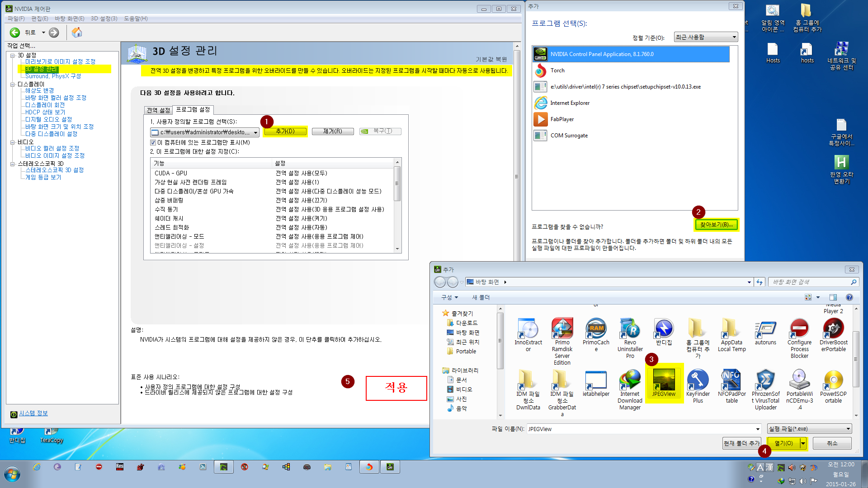Click the Browse (찾아보기) button
The width and height of the screenshot is (868, 488).
pos(716,225)
